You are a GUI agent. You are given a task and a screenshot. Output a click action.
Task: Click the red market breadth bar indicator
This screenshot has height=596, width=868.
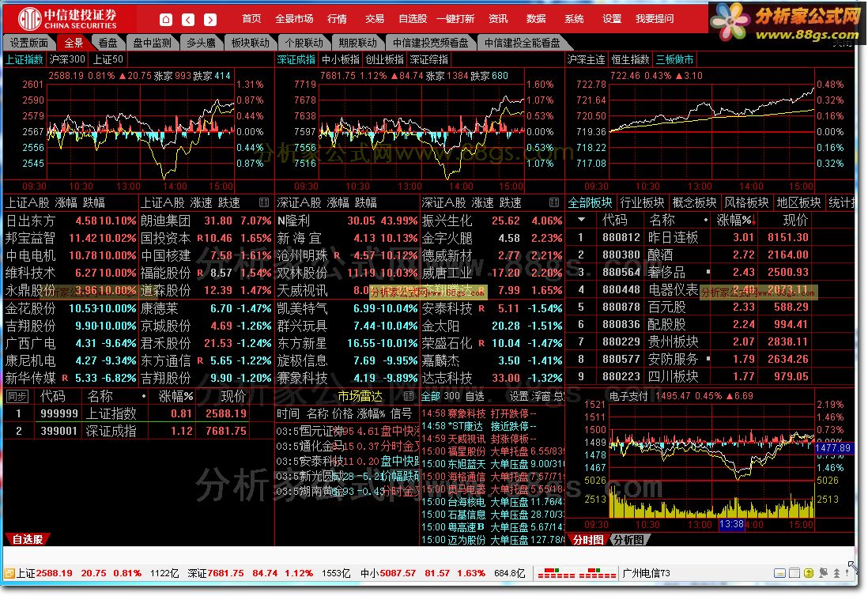coord(576,573)
